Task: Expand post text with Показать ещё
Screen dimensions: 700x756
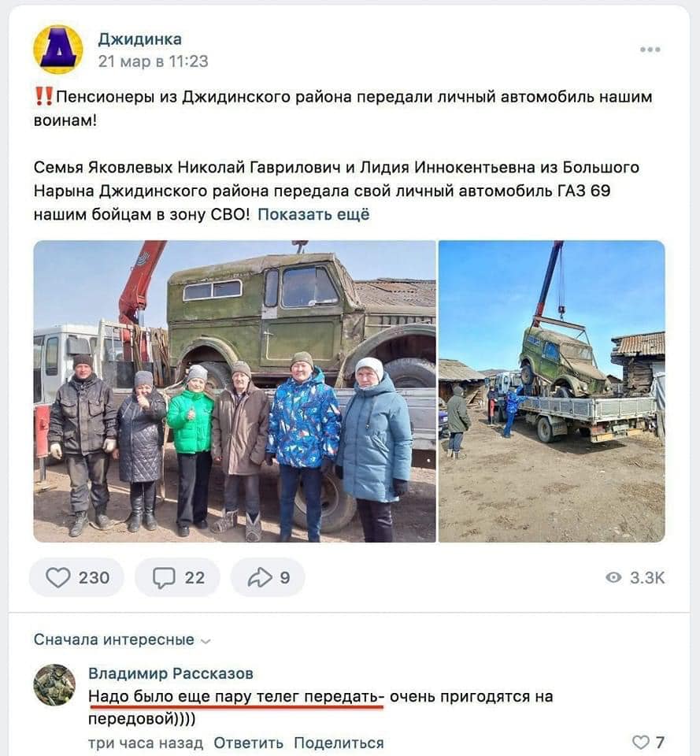Action: click(313, 214)
